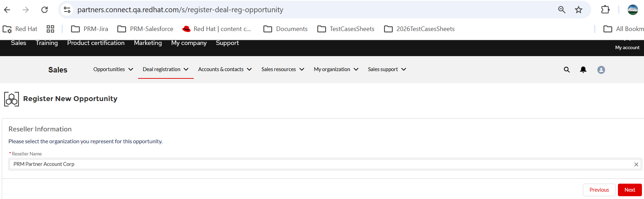
Task: Reload the page
Action: coord(45,10)
